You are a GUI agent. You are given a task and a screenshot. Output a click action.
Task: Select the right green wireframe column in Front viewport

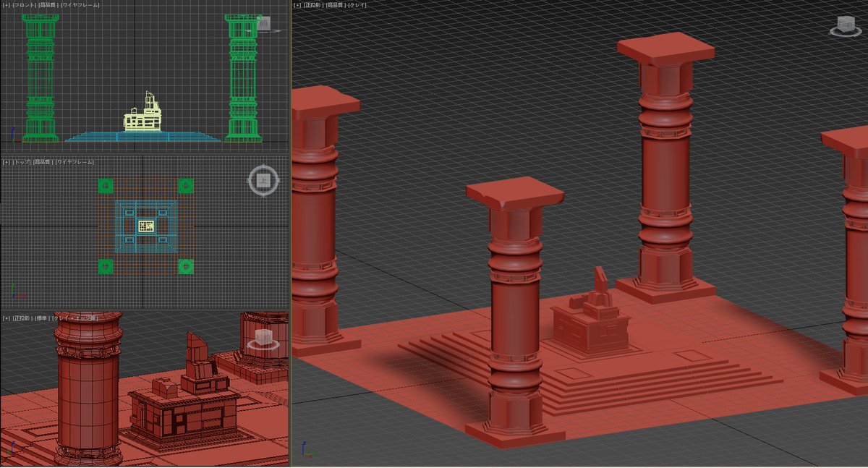tap(244, 78)
